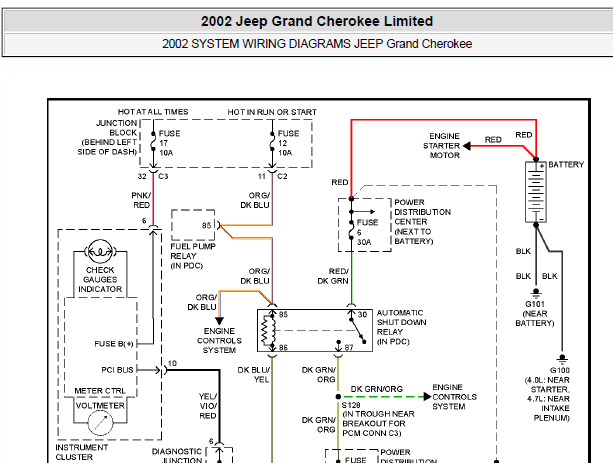Image resolution: width=613 pixels, height=463 pixels.
Task: Click the S128 splice dot
Action: pyautogui.click(x=338, y=397)
